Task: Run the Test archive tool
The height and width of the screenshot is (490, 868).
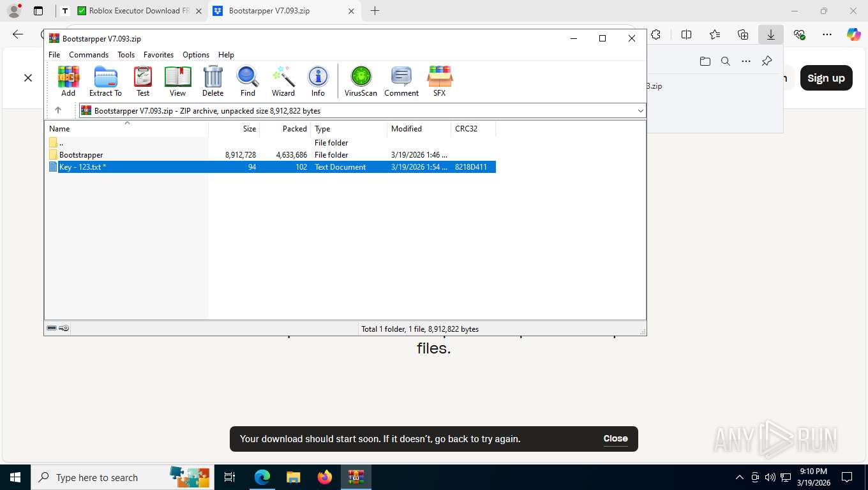Action: pyautogui.click(x=143, y=81)
